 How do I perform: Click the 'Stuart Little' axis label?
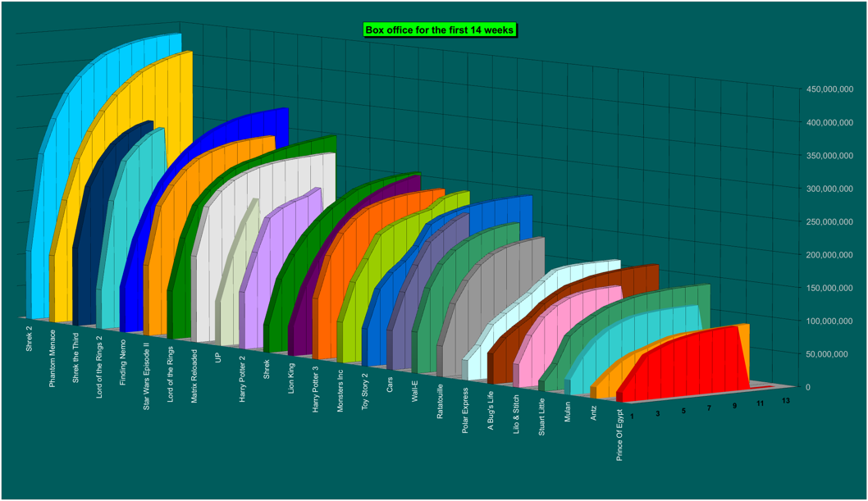(x=542, y=417)
